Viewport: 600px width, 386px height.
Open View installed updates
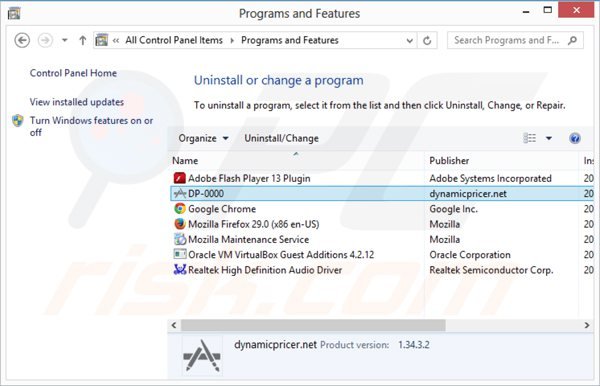pos(77,102)
